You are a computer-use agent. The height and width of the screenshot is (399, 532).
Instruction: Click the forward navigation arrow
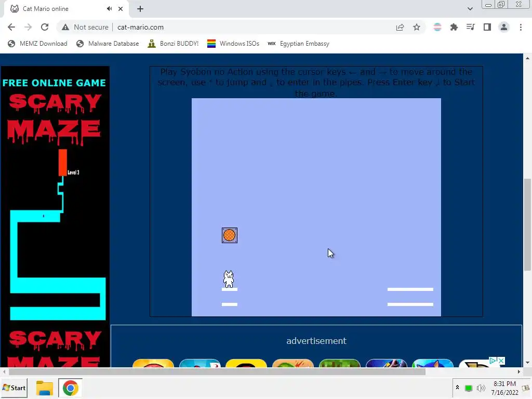[x=28, y=27]
